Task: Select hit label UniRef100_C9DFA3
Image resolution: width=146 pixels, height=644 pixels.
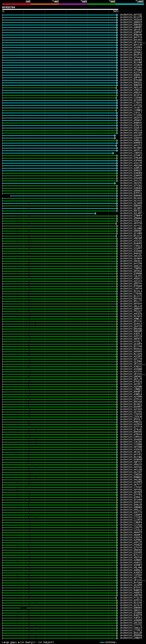Action: (131, 153)
